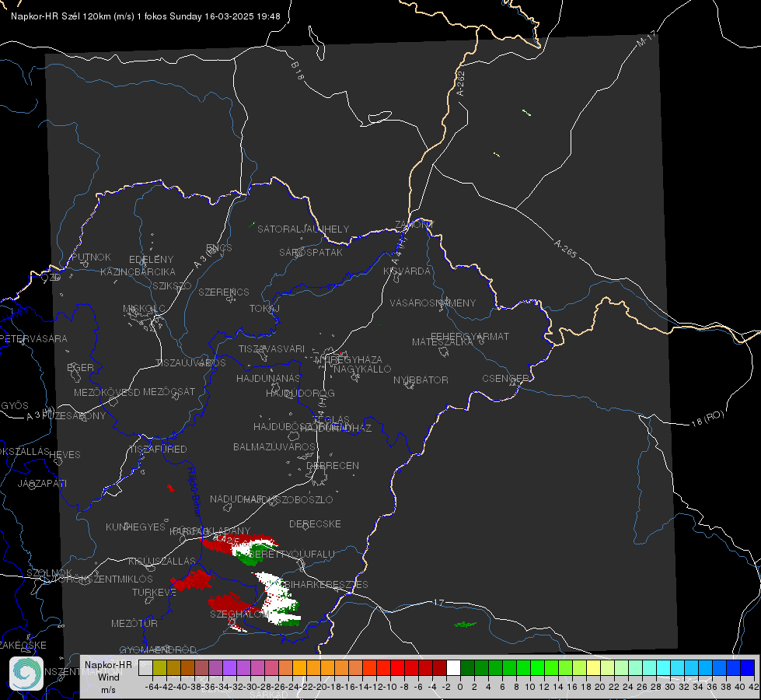761x700 pixels.
Task: Select the KISVÁRDA label
Action: 407,271
